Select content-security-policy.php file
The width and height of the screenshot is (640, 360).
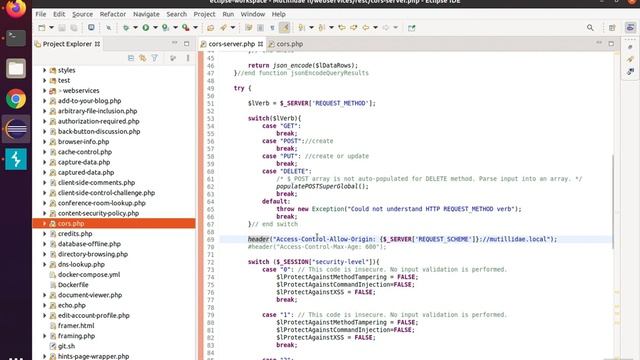(x=98, y=213)
